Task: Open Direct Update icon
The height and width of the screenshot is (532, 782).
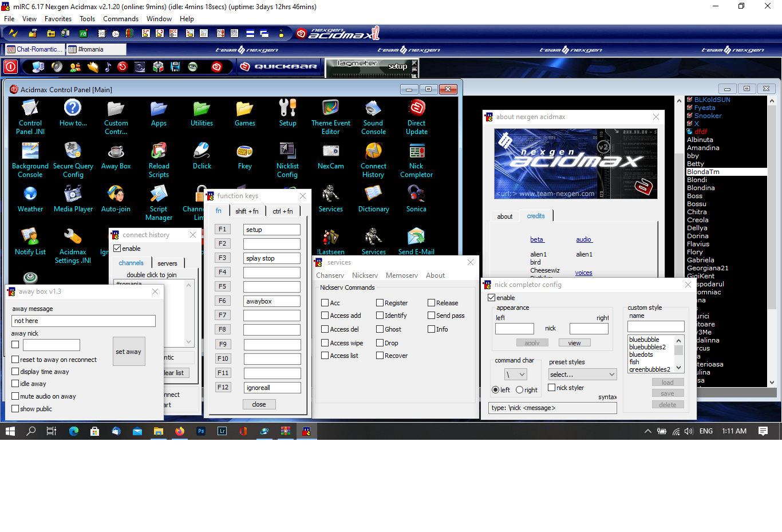Action: (x=417, y=116)
